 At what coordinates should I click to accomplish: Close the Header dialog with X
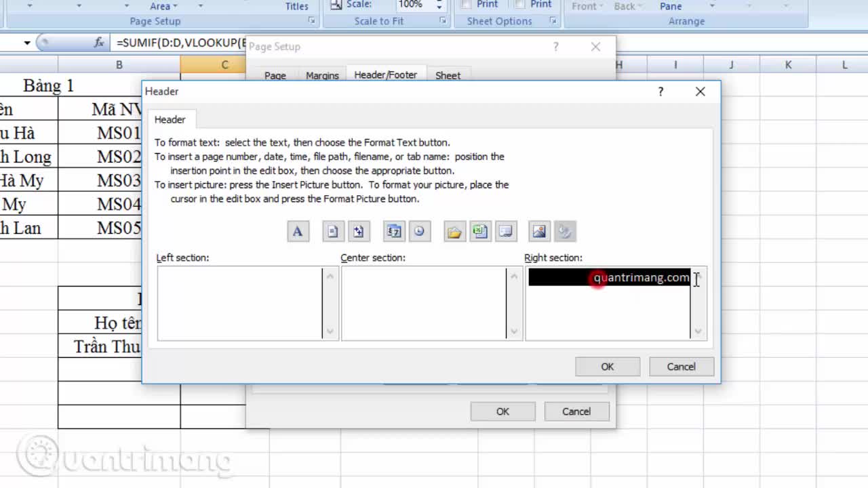(701, 91)
